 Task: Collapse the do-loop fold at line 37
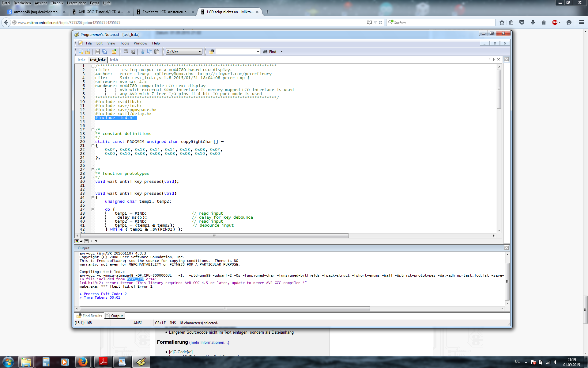tap(93, 209)
